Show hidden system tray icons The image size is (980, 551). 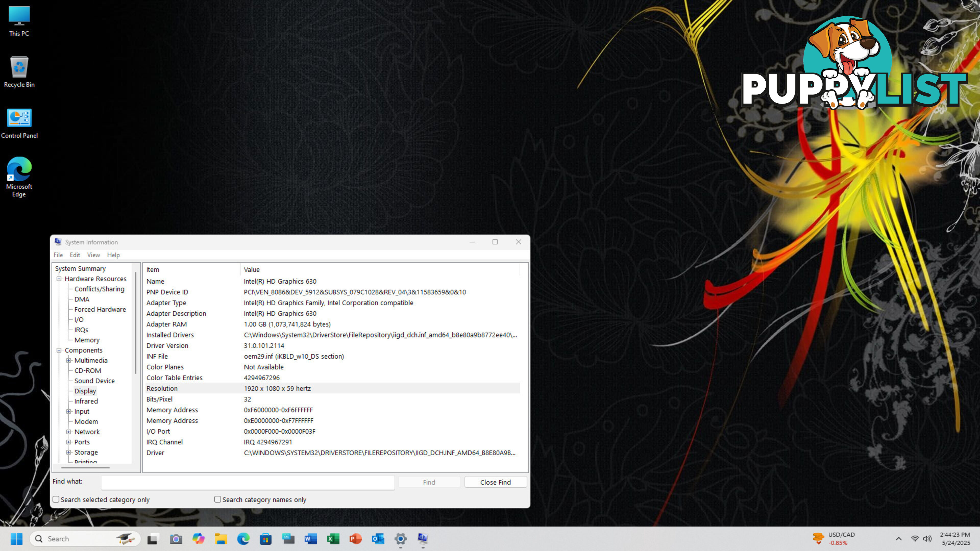899,539
